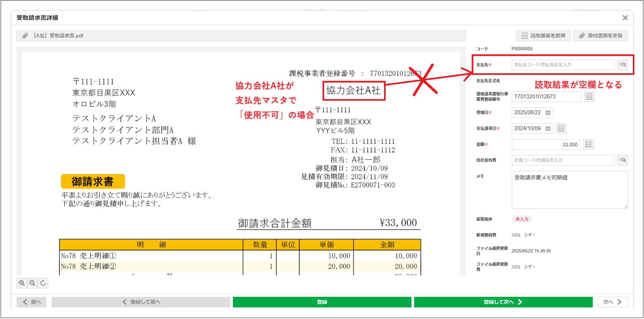Click the zoom out magnifier icon

[x=32, y=283]
